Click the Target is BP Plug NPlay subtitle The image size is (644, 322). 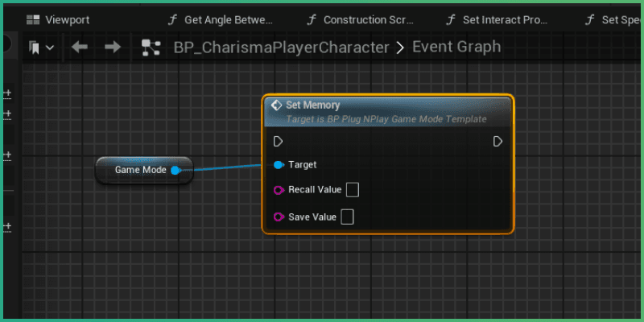(386, 119)
